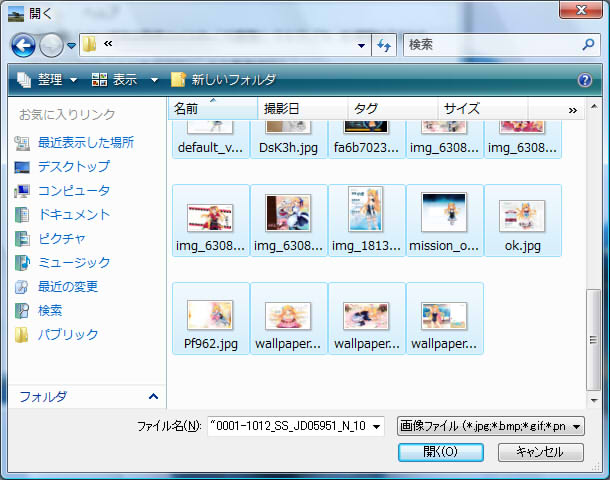Expand the フォルダ folders pane

coord(153,397)
